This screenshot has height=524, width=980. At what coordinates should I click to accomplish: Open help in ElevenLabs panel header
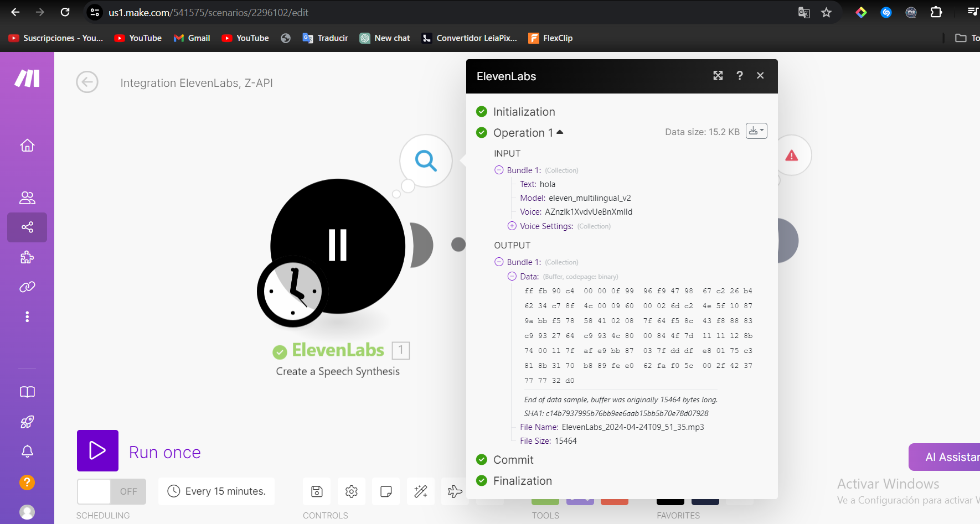pyautogui.click(x=740, y=76)
